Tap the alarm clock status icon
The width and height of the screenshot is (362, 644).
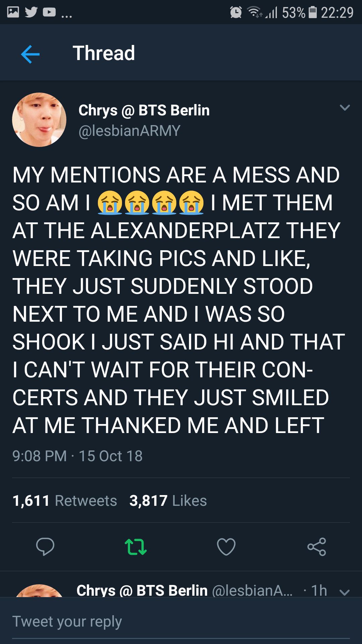(x=236, y=12)
